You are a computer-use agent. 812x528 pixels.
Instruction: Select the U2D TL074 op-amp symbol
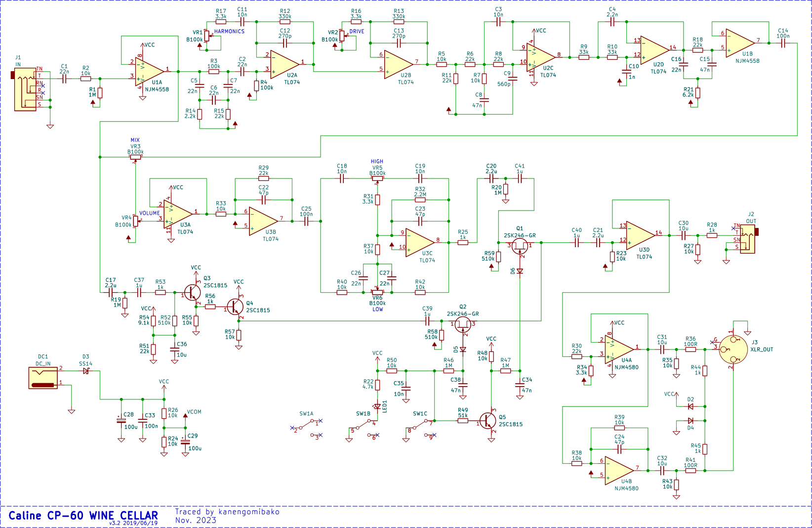pos(655,50)
